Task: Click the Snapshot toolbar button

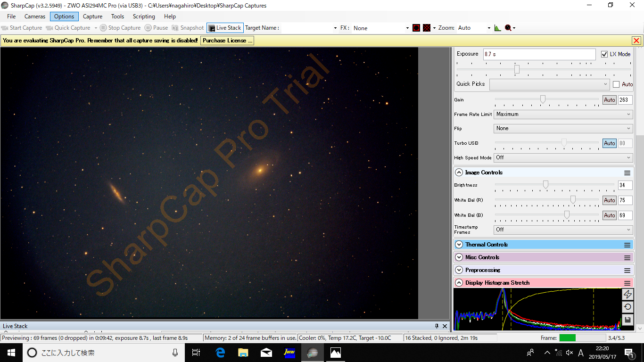Action: pyautogui.click(x=188, y=28)
